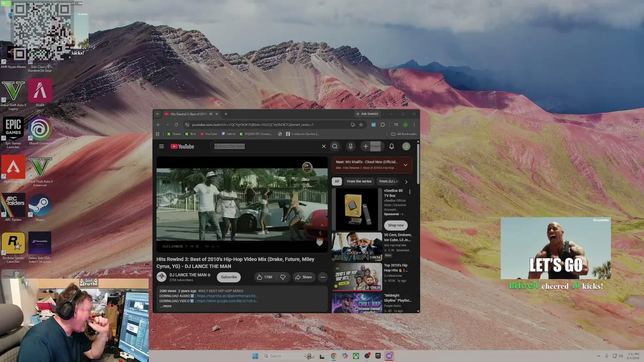Open the drive.google.com download video link

(227, 301)
